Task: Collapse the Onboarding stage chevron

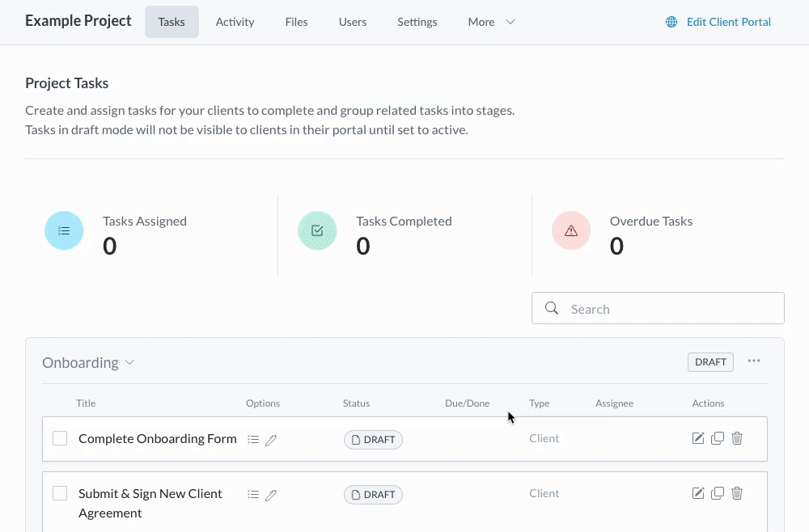Action: tap(130, 363)
